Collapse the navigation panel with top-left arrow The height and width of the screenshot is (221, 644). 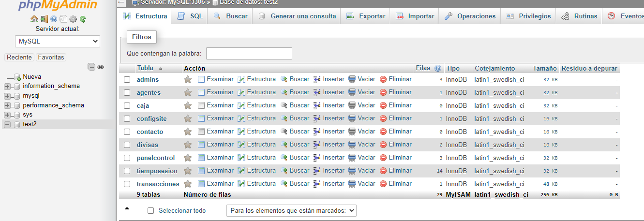pyautogui.click(x=121, y=2)
